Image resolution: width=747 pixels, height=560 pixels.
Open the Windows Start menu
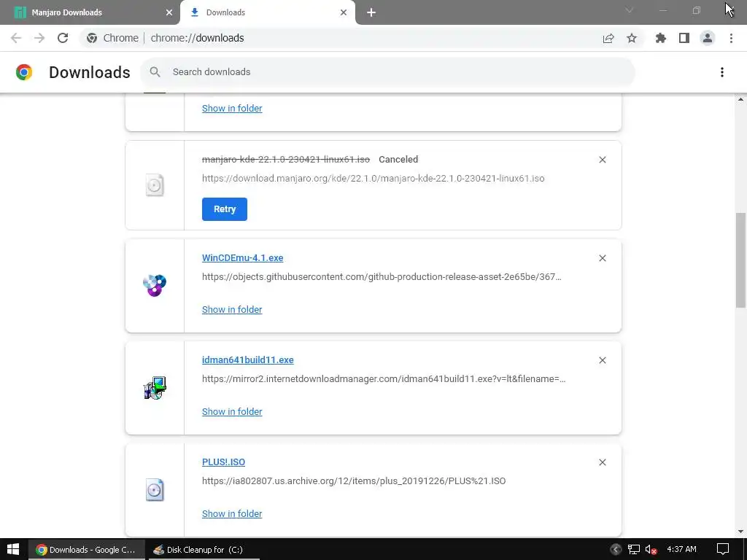click(13, 550)
